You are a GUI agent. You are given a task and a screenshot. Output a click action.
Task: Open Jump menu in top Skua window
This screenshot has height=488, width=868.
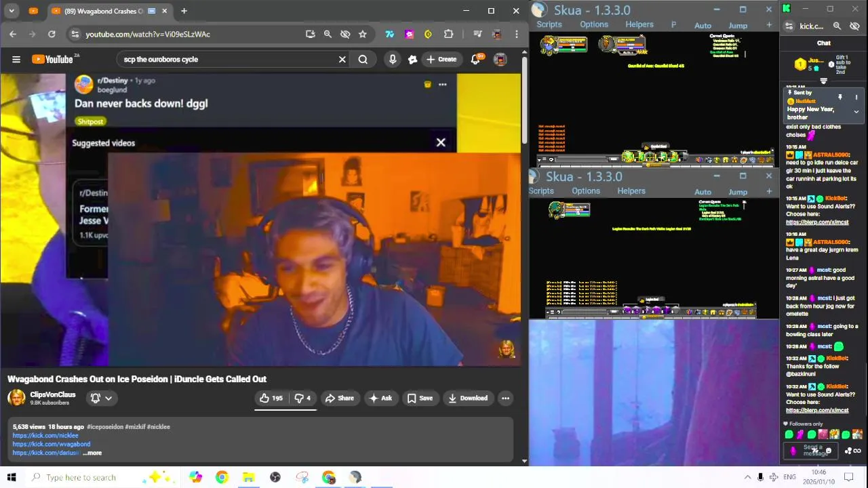point(738,26)
